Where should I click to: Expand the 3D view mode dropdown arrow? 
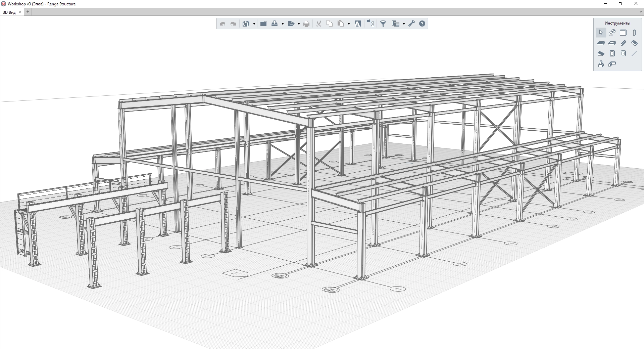click(x=254, y=24)
